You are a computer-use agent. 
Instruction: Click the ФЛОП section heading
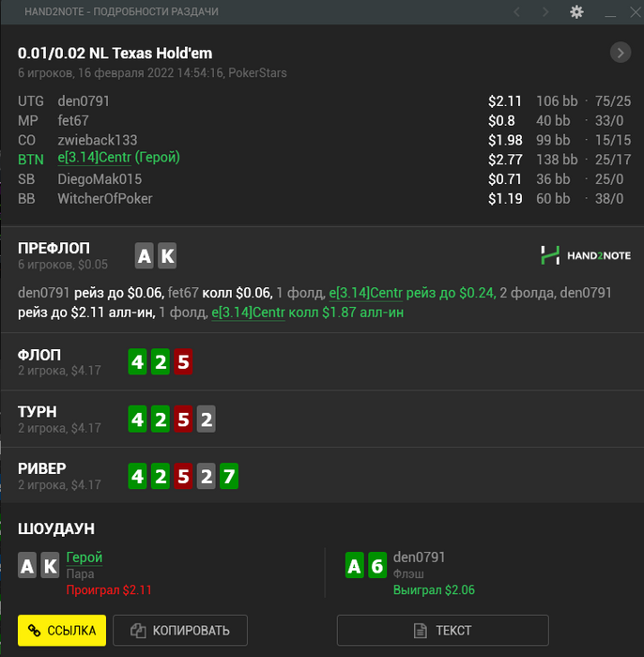[39, 355]
